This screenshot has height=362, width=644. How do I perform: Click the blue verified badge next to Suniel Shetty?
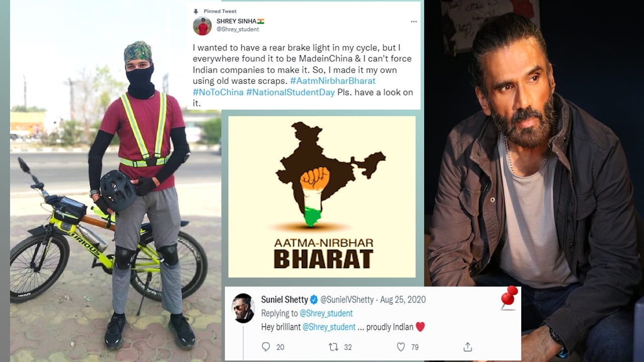click(x=313, y=300)
